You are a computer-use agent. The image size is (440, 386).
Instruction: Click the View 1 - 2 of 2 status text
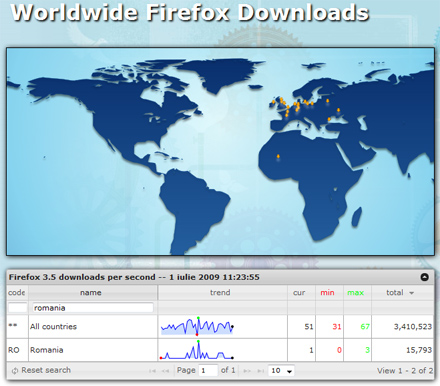coord(405,371)
